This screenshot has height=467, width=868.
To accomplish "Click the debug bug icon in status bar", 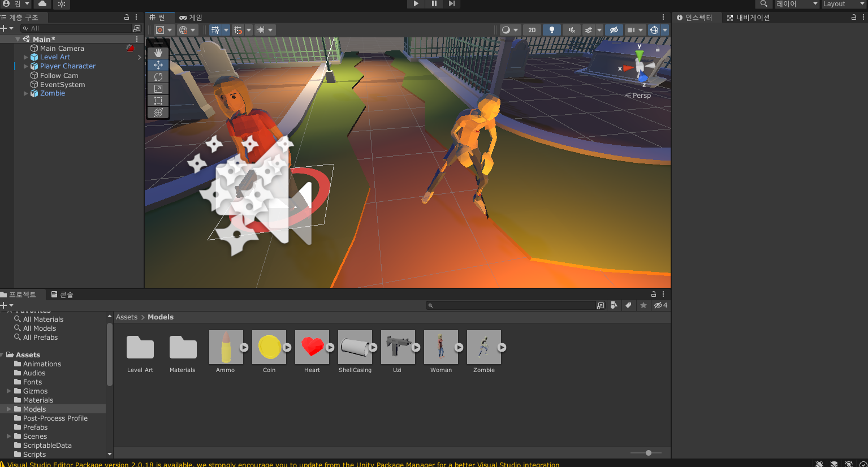I will (819, 464).
